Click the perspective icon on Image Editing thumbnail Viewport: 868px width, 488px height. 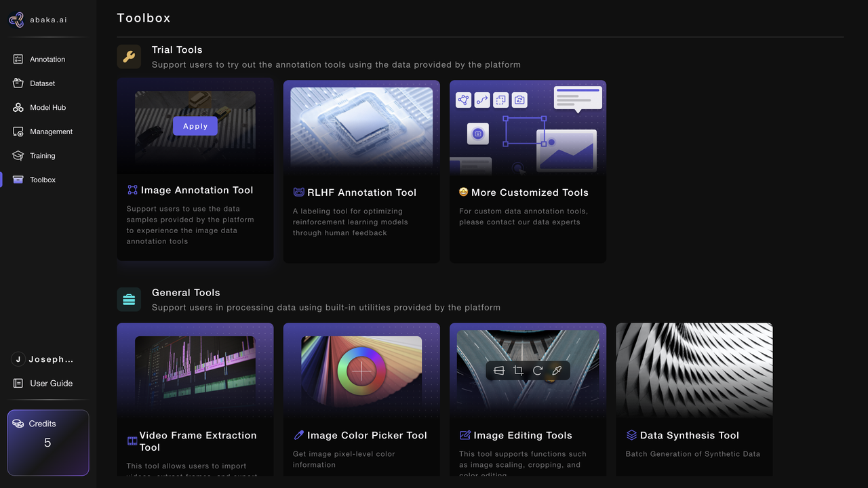[499, 371]
